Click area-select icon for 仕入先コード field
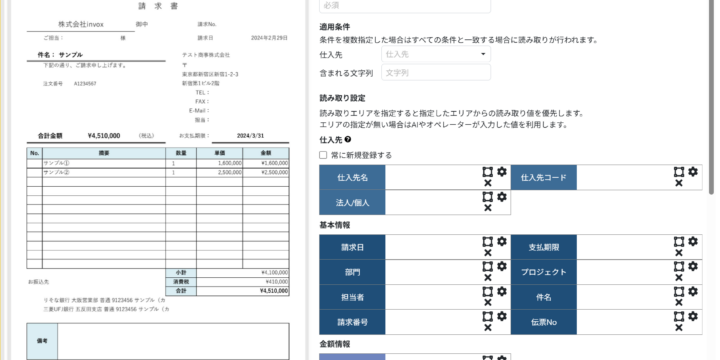 coord(679,172)
